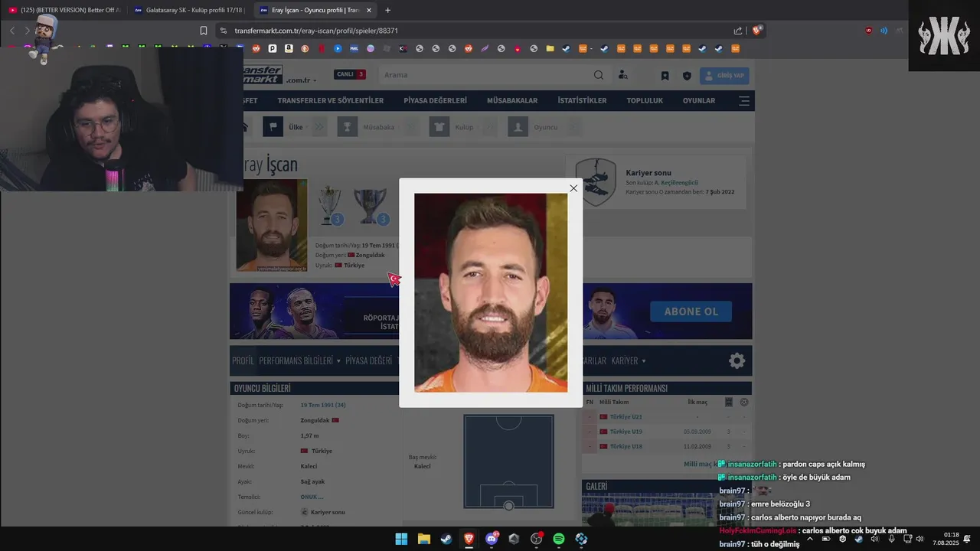The height and width of the screenshot is (551, 980).
Task: Close the enlarged player photo popup
Action: pos(573,188)
